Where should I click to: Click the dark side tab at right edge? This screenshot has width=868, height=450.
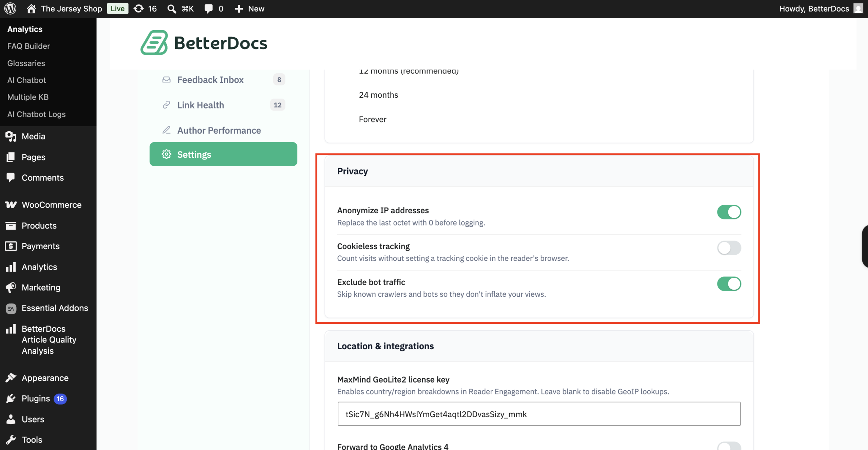(x=865, y=246)
